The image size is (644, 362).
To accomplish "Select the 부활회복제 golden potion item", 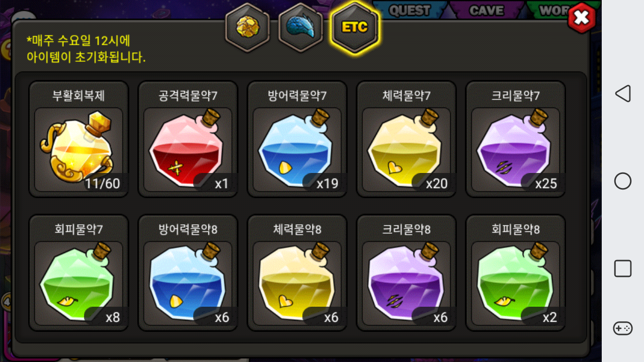I will pyautogui.click(x=78, y=139).
